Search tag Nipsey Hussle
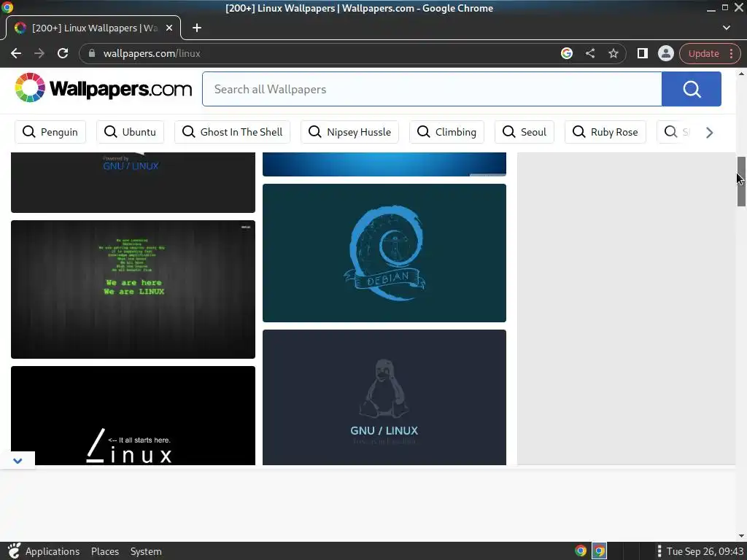Viewport: 747px width, 560px height. 349,132
